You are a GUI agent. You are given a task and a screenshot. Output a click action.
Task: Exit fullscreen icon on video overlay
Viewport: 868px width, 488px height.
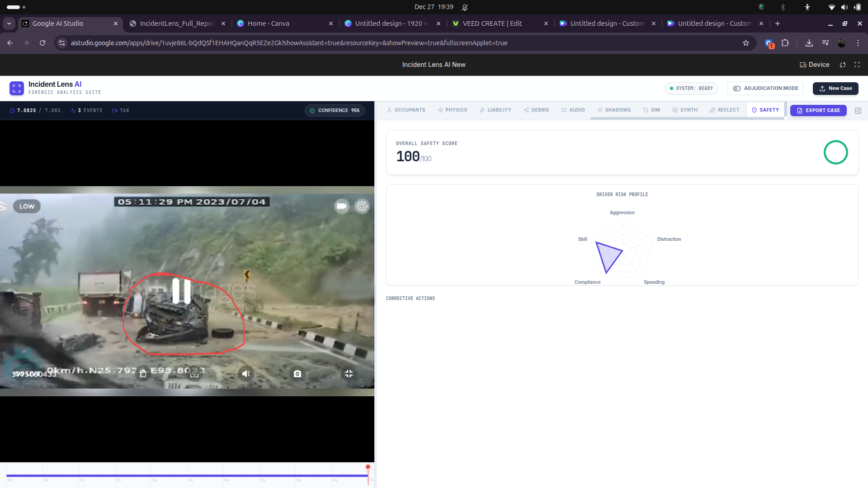(x=349, y=374)
